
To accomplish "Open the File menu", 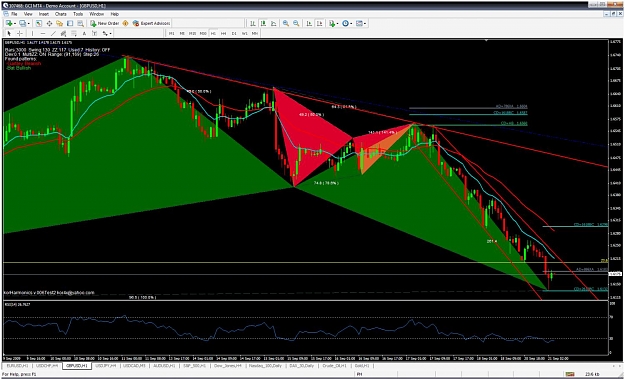I will [x=14, y=14].
